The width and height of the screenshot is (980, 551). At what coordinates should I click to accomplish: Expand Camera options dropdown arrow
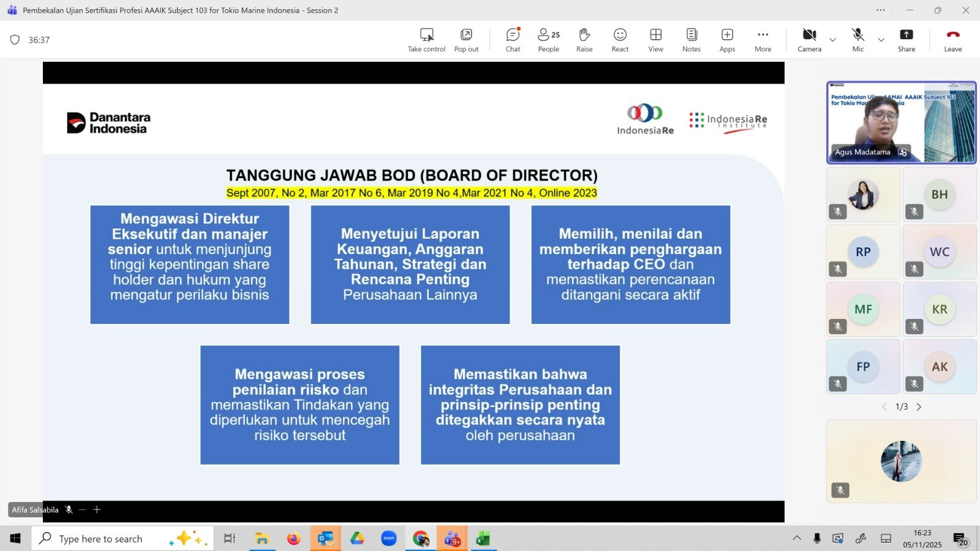[x=832, y=40]
